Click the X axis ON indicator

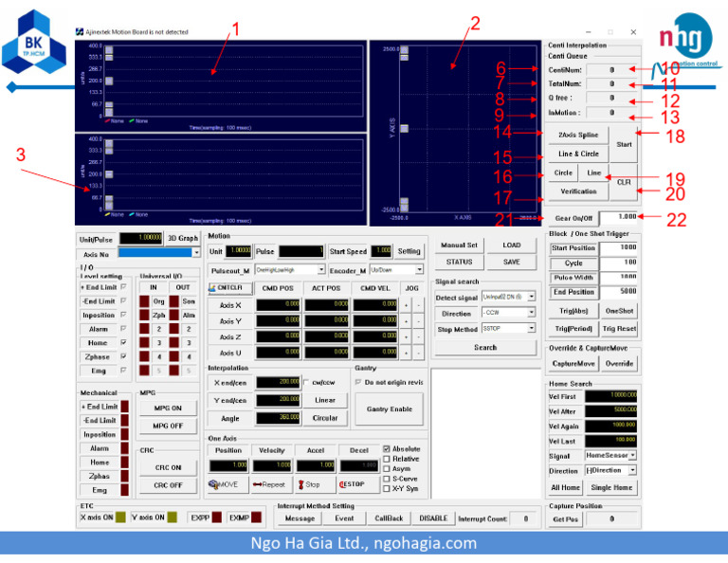[120, 518]
